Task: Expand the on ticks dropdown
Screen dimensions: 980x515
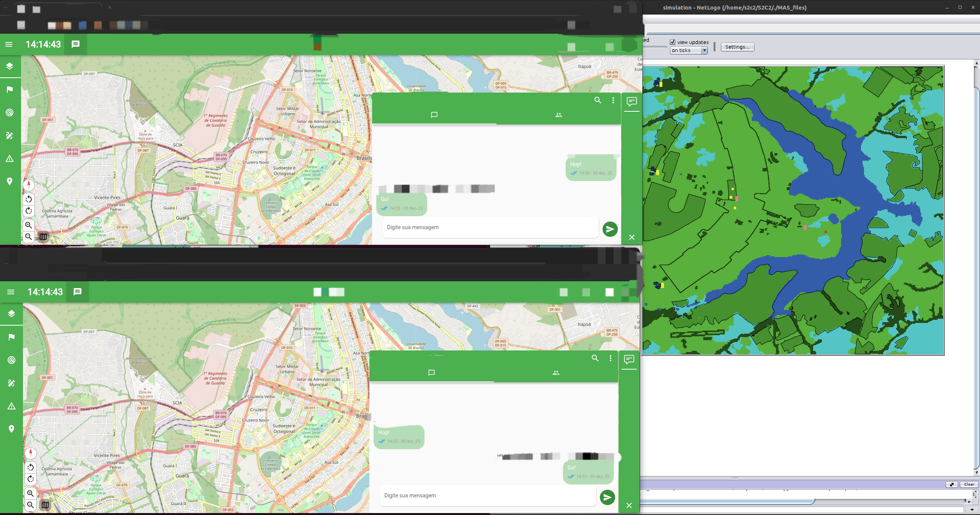Action: point(704,51)
